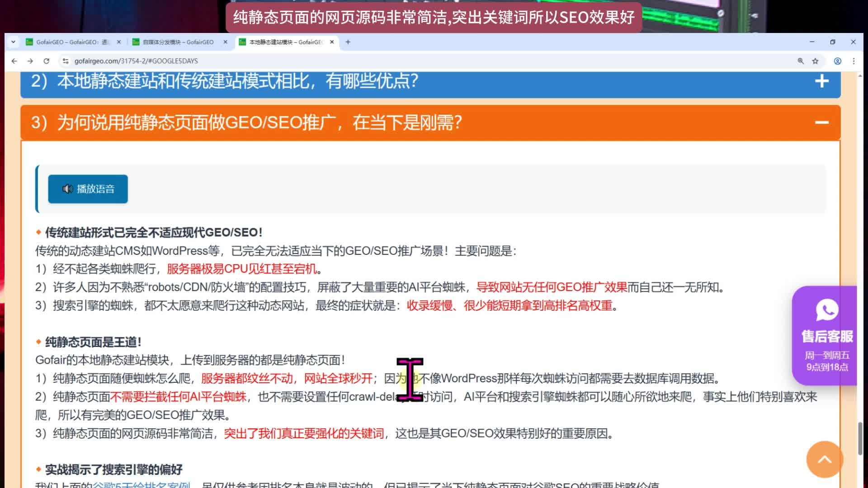
Task: Expand question 2 with plus icon
Action: [821, 81]
